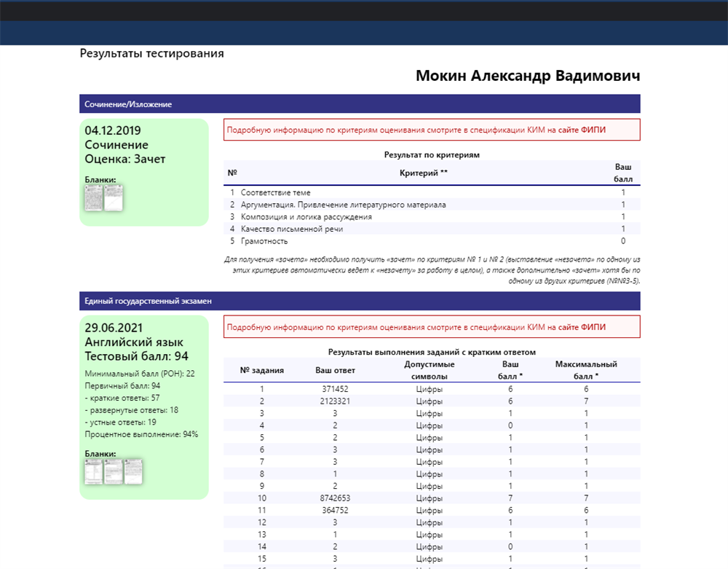Click the Первичный балл: 94 line
The image size is (728, 569).
[122, 385]
